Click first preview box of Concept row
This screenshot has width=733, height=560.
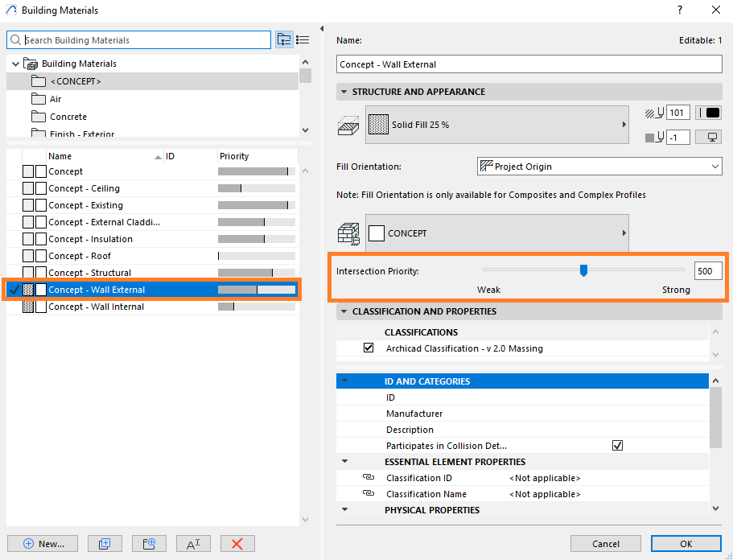[28, 171]
